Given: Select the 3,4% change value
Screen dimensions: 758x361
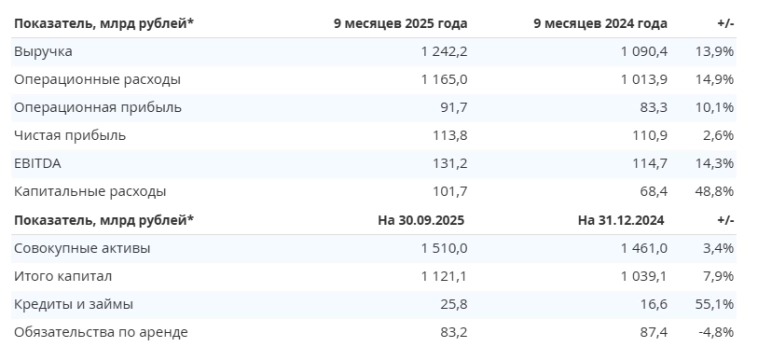Looking at the screenshot, I should 719,248.
